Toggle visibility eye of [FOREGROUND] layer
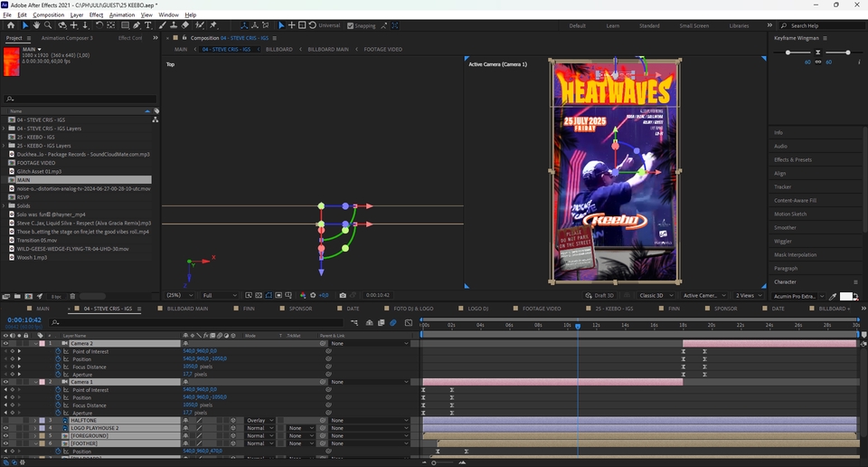 coord(5,436)
